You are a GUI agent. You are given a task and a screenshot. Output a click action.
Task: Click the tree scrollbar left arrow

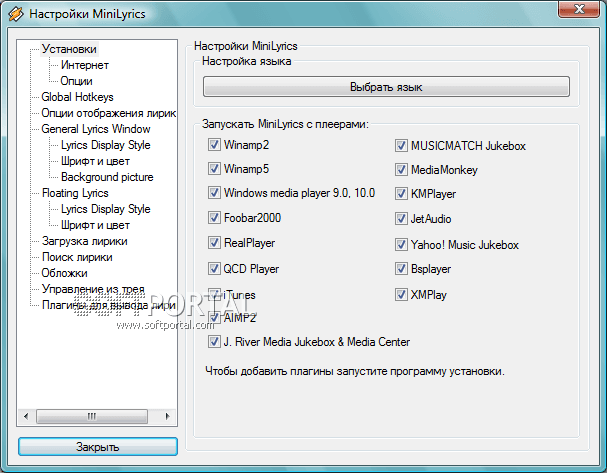click(x=26, y=416)
